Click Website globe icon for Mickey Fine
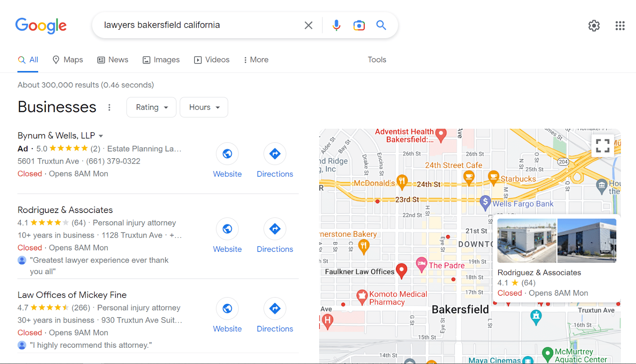 tap(227, 308)
